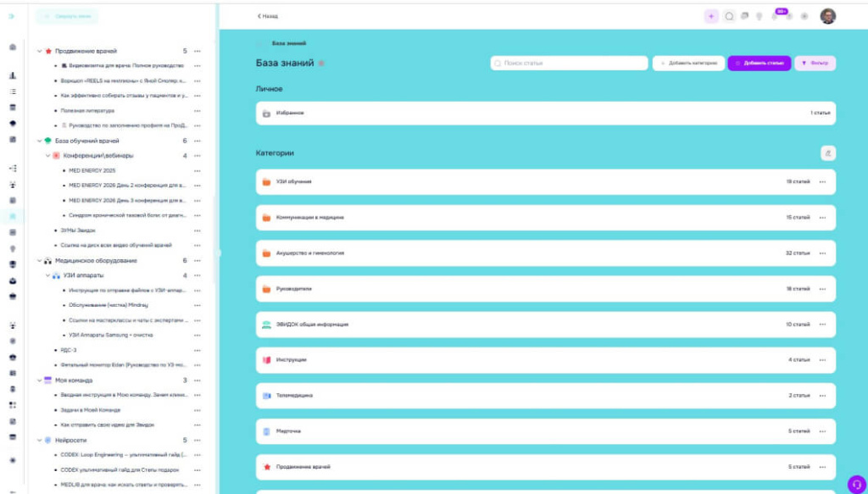Click the Назад back link
Image resolution: width=868 pixels, height=494 pixels.
coord(267,17)
